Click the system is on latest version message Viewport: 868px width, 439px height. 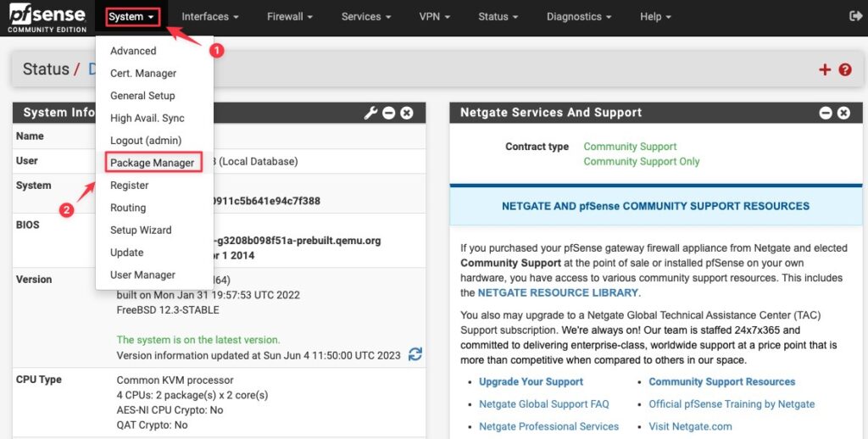[198, 340]
